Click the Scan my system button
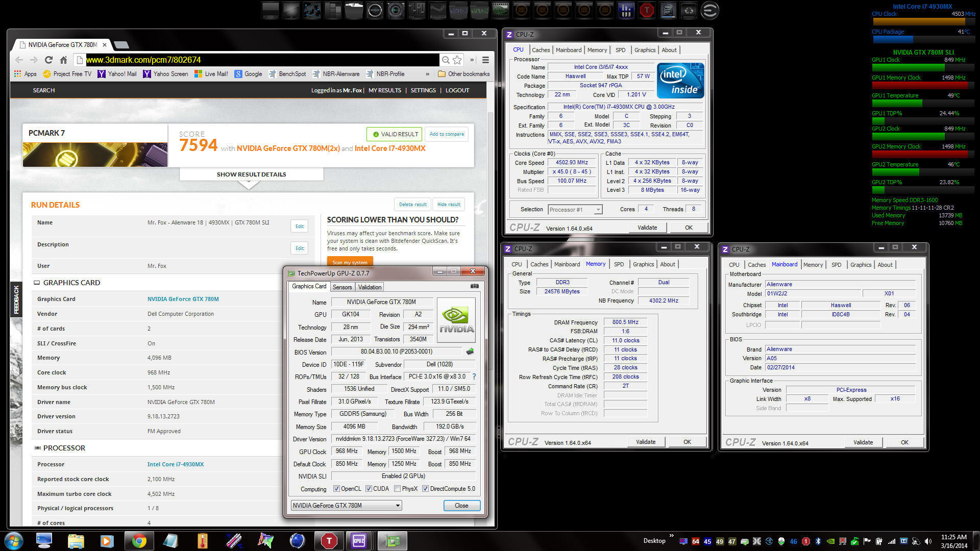 coord(350,262)
